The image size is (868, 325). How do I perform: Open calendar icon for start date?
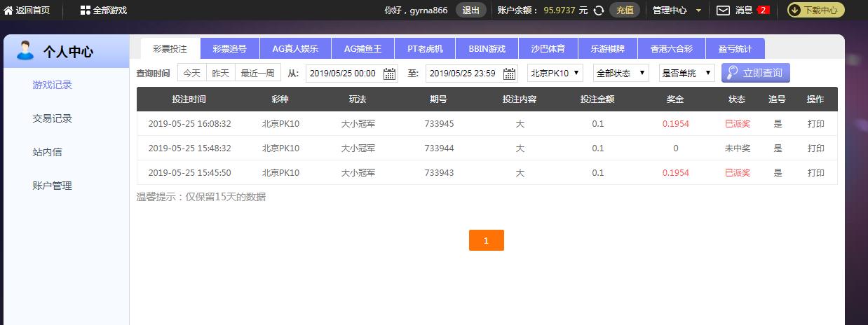click(390, 74)
